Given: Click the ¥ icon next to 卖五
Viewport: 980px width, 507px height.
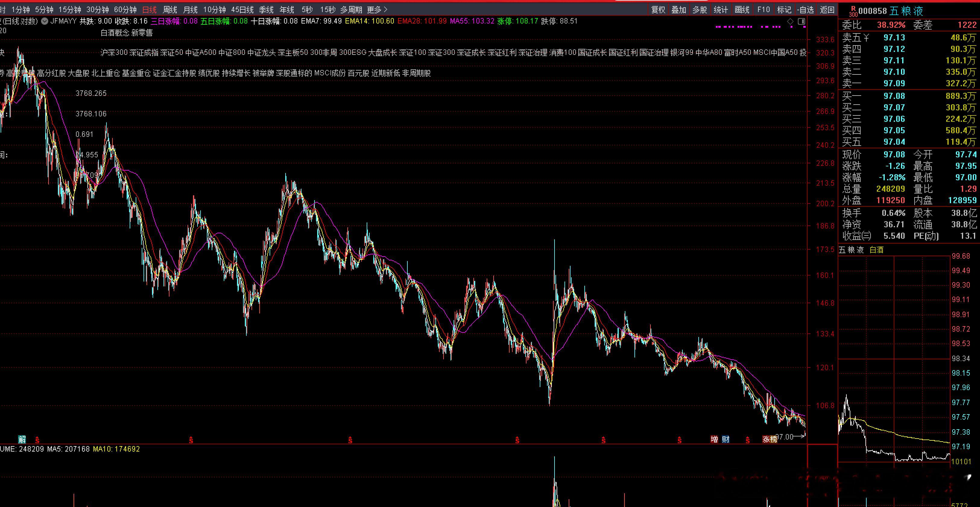Looking at the screenshot, I should click(866, 38).
